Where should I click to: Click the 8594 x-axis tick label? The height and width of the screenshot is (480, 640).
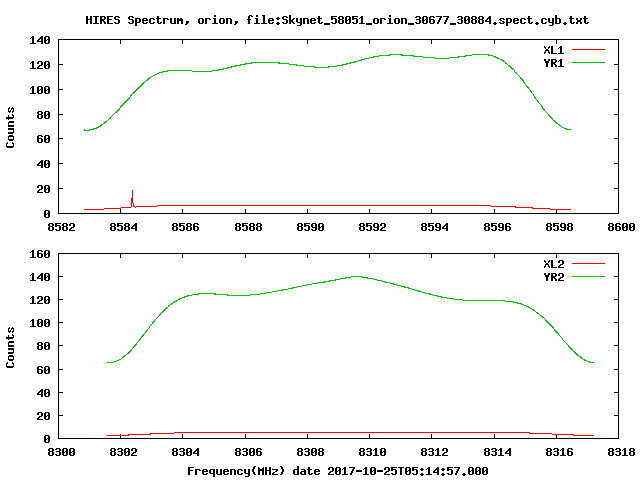tap(434, 227)
